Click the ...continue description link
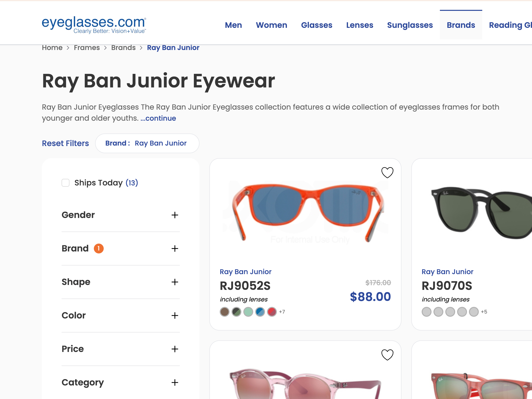Screen dimensions: 532x399 158,118
